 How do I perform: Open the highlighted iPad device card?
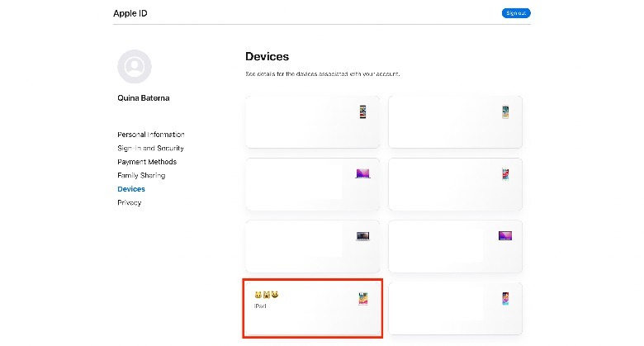coord(312,308)
